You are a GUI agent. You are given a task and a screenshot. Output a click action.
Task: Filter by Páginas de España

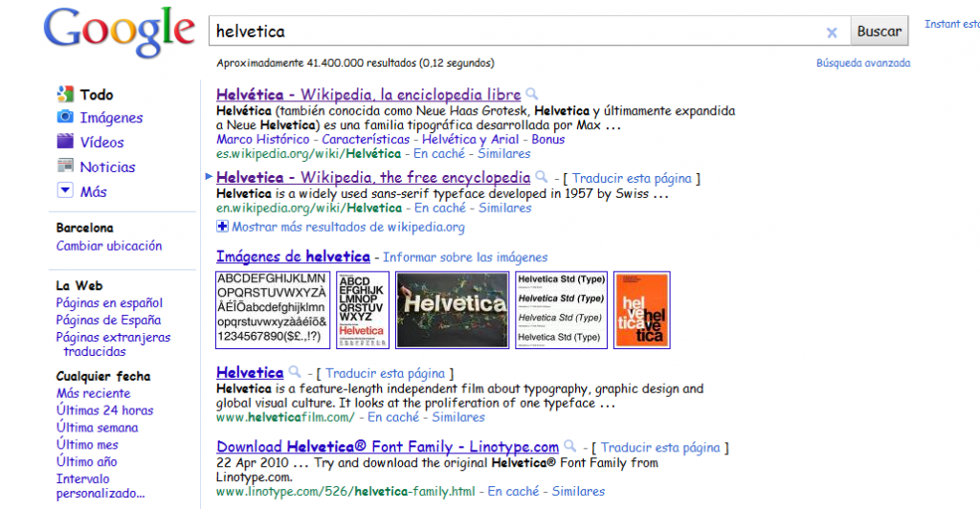pyautogui.click(x=108, y=320)
